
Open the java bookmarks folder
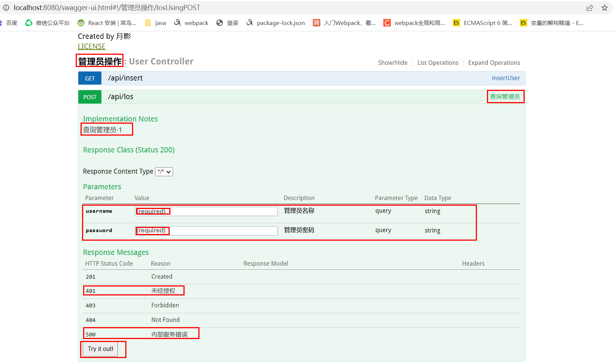[x=155, y=23]
